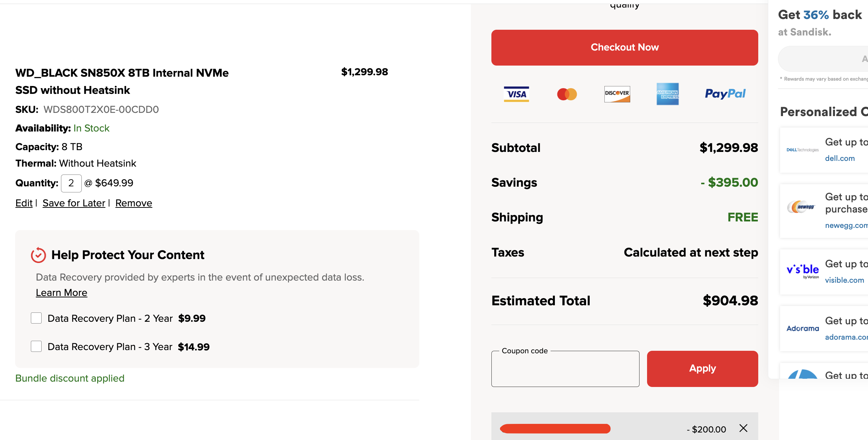
Task: Click the Quantity field showing 2
Action: [71, 183]
